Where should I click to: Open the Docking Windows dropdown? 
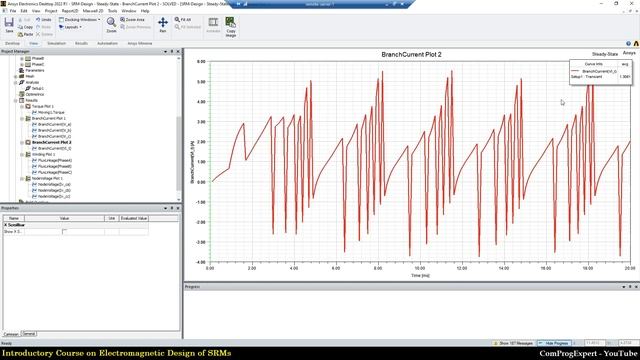(x=79, y=20)
